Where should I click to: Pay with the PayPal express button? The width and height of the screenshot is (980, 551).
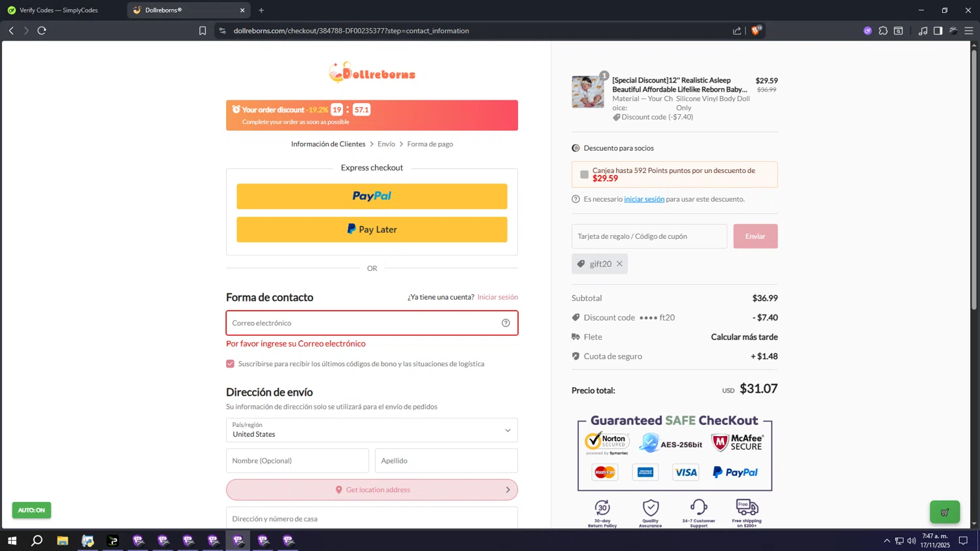tap(372, 196)
